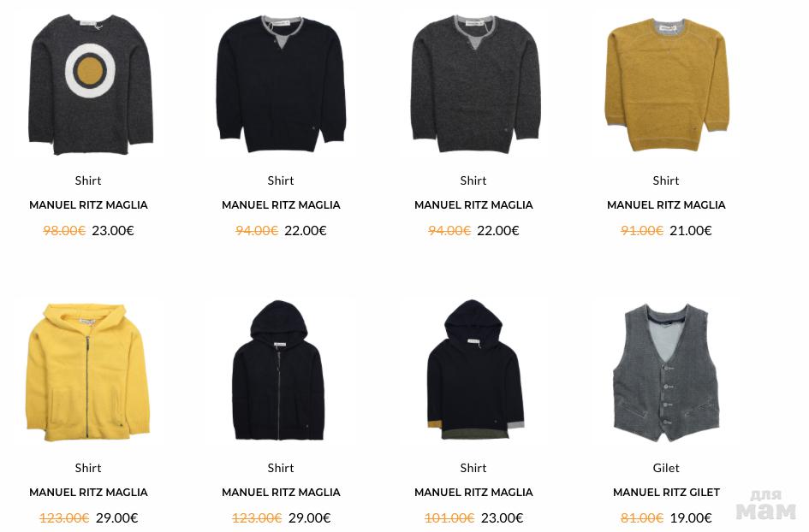Click Shirt label under mustard sweater

point(666,180)
